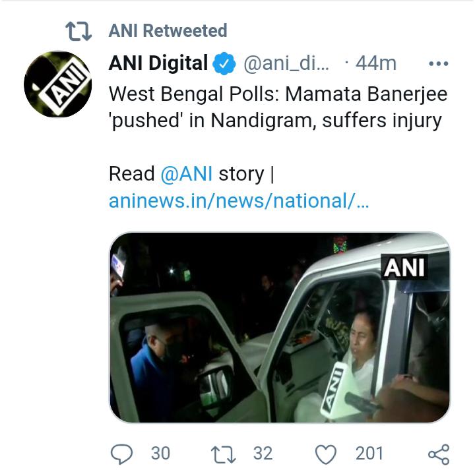The width and height of the screenshot is (475, 476).
Task: Click the share icon
Action: point(438,454)
